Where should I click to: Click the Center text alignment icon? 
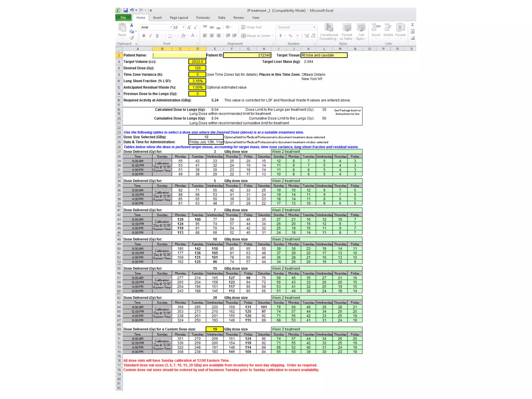pyautogui.click(x=212, y=36)
